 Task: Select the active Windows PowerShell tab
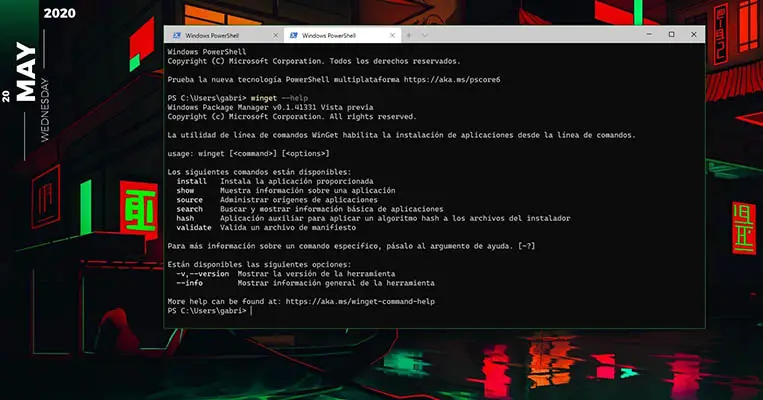coord(342,36)
